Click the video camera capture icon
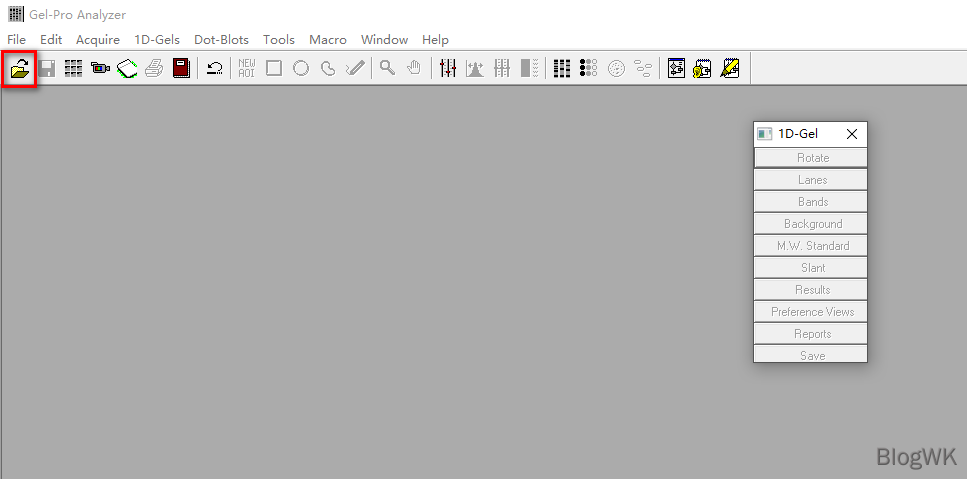Screen dimensions: 967x479 pos(100,68)
